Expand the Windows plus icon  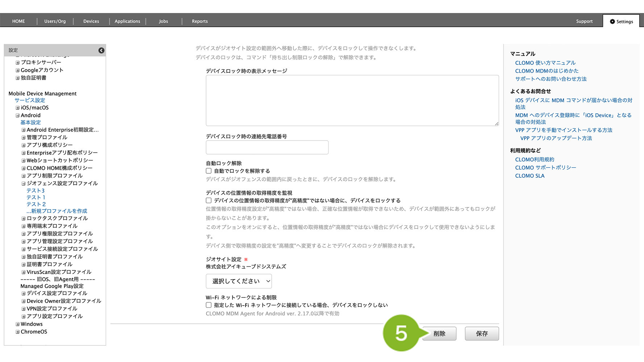coord(17,324)
